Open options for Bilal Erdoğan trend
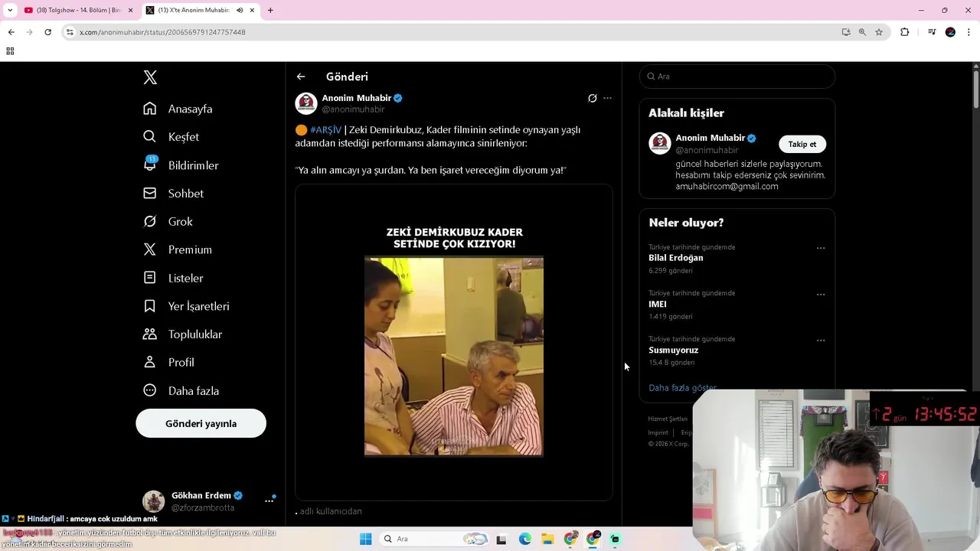 pyautogui.click(x=821, y=248)
